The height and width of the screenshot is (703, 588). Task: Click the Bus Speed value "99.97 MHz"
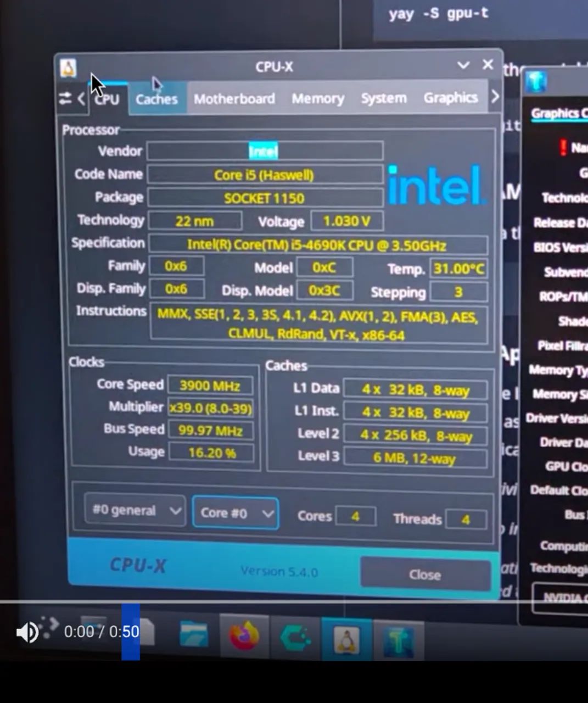click(x=211, y=431)
